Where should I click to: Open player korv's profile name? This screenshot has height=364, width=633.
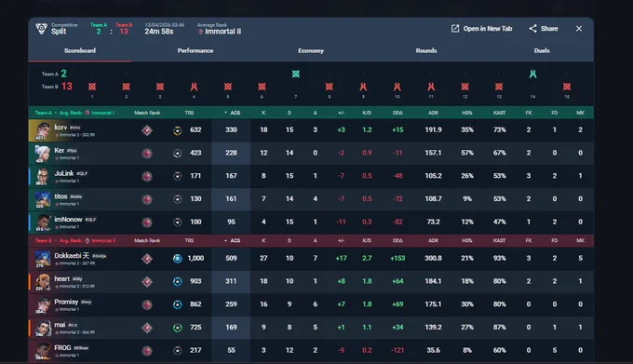(61, 128)
